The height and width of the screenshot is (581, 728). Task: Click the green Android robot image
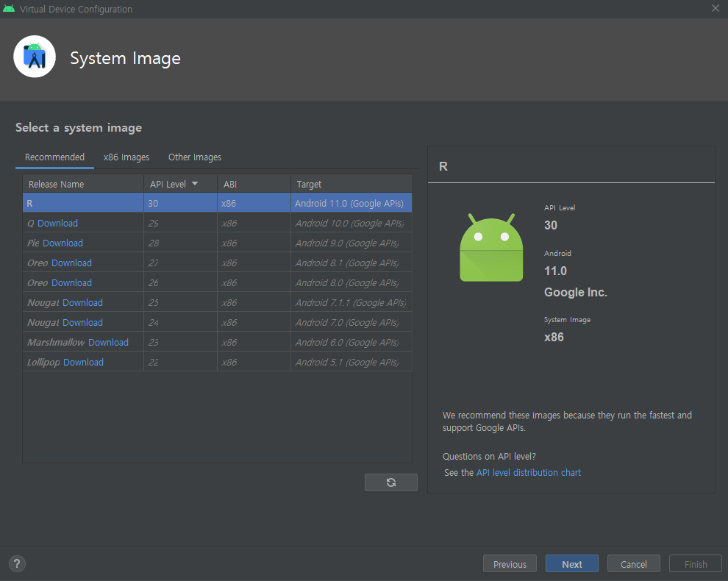pyautogui.click(x=491, y=247)
